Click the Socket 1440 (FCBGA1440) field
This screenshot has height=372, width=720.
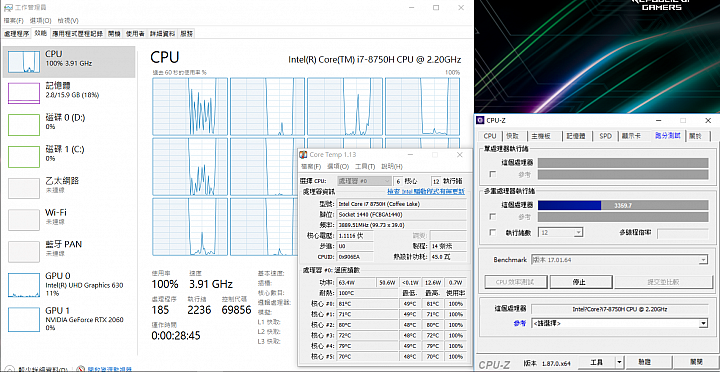pyautogui.click(x=401, y=214)
